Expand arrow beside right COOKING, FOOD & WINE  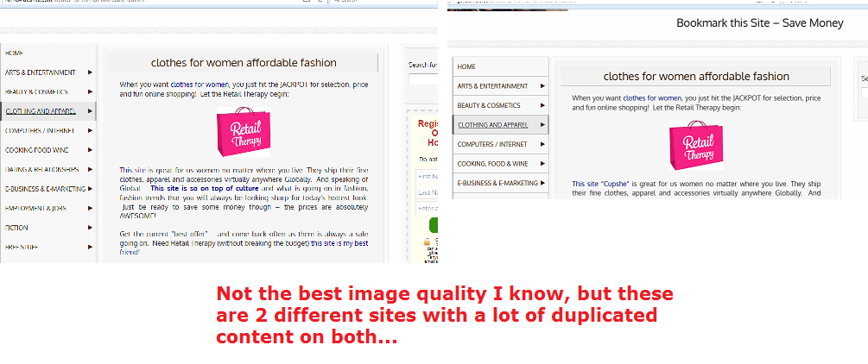[x=543, y=164]
